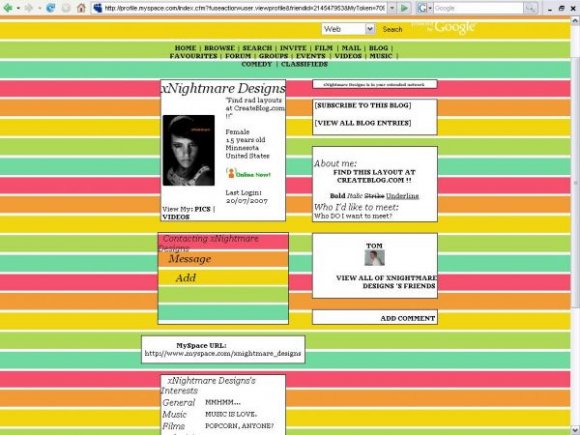
Task: Click Tom's friend thumbnail picture
Action: (x=374, y=258)
